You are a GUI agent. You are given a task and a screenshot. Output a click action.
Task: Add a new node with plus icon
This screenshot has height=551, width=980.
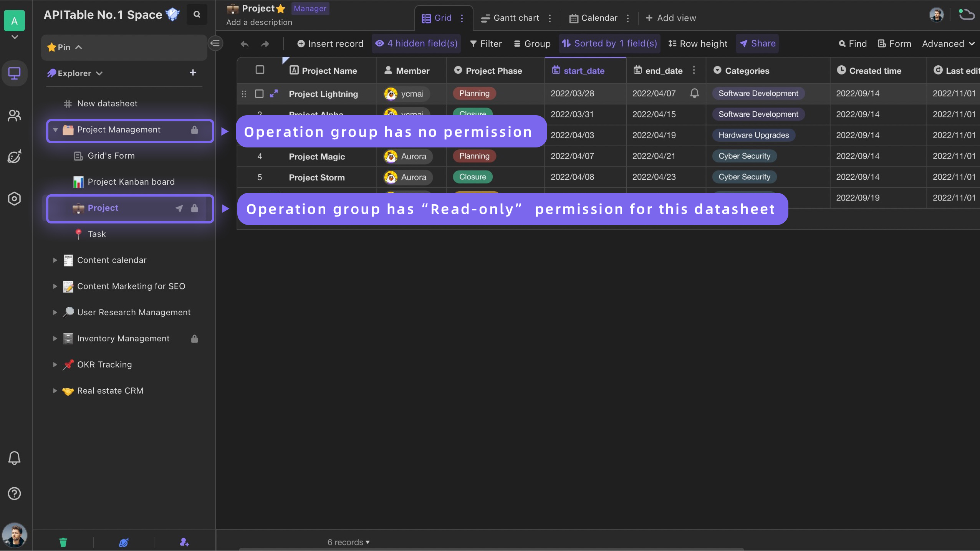[x=193, y=73]
